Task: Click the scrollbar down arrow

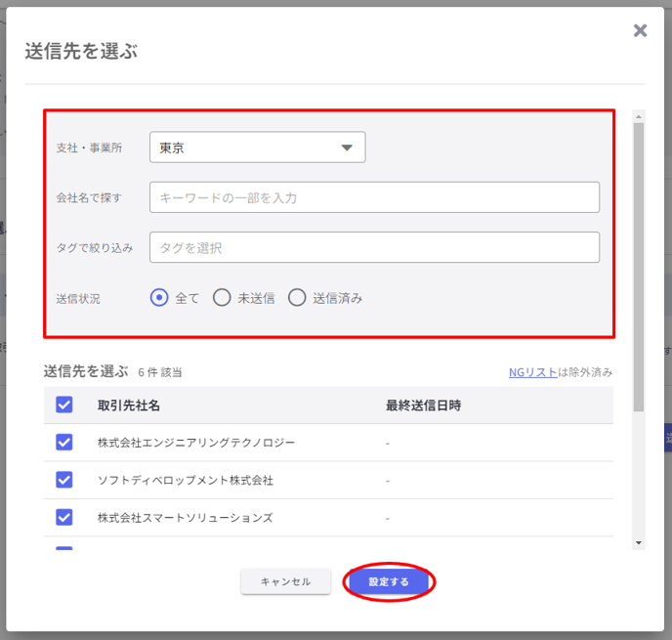Action: [639, 543]
